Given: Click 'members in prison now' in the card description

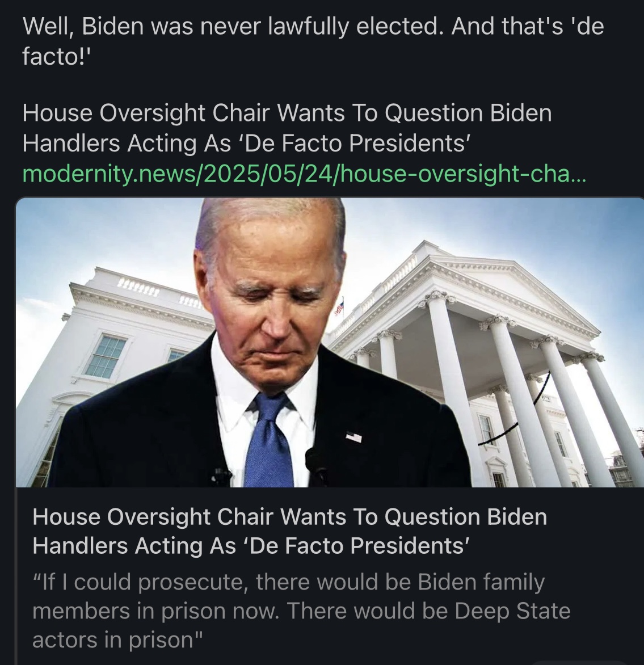Looking at the screenshot, I should point(155,611).
